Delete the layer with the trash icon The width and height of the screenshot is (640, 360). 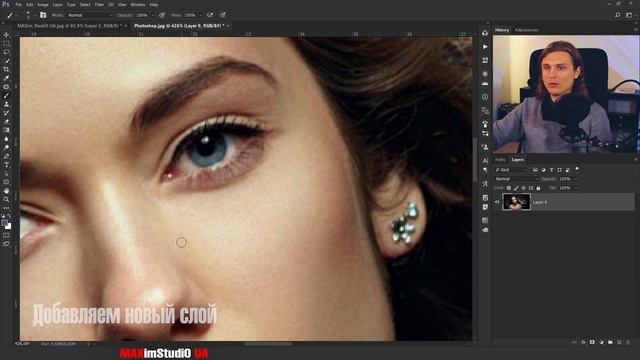pyautogui.click(x=628, y=342)
